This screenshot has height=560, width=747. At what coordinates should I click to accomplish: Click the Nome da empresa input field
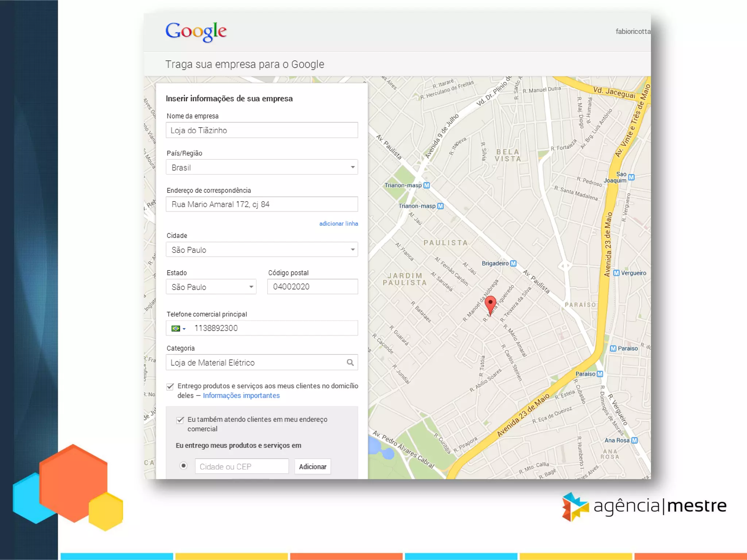[262, 130]
